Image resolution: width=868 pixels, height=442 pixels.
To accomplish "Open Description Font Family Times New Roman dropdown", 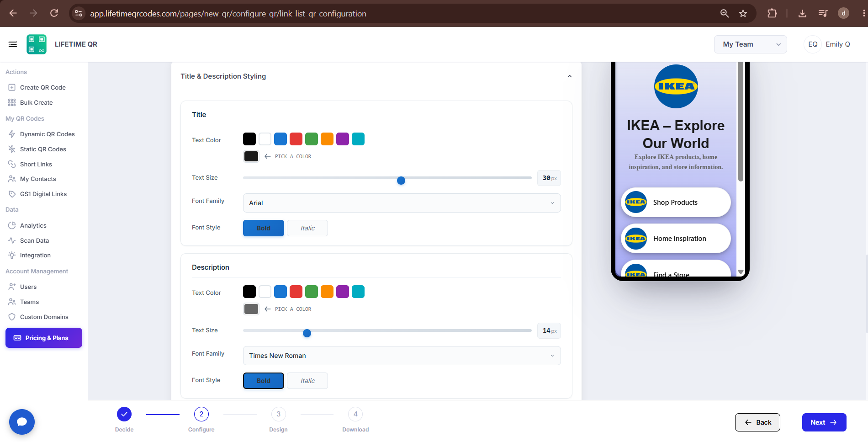I will (x=402, y=356).
